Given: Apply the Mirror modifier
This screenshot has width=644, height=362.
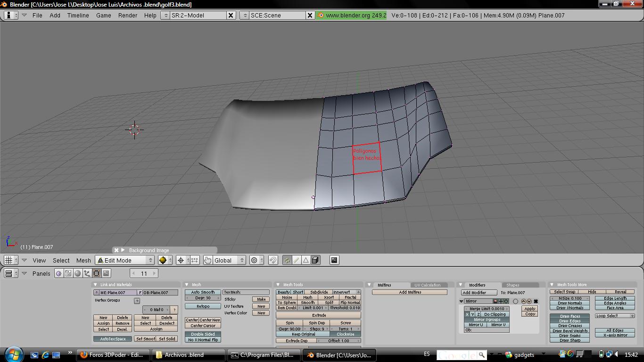Looking at the screenshot, I should coord(529,309).
